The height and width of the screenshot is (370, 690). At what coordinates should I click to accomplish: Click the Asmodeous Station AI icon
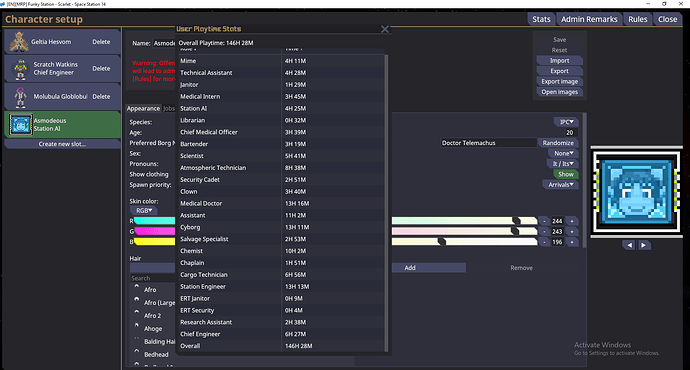click(x=21, y=125)
